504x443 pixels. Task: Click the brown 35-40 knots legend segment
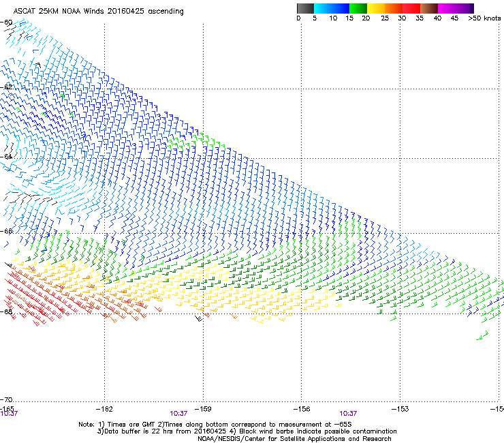click(x=429, y=8)
